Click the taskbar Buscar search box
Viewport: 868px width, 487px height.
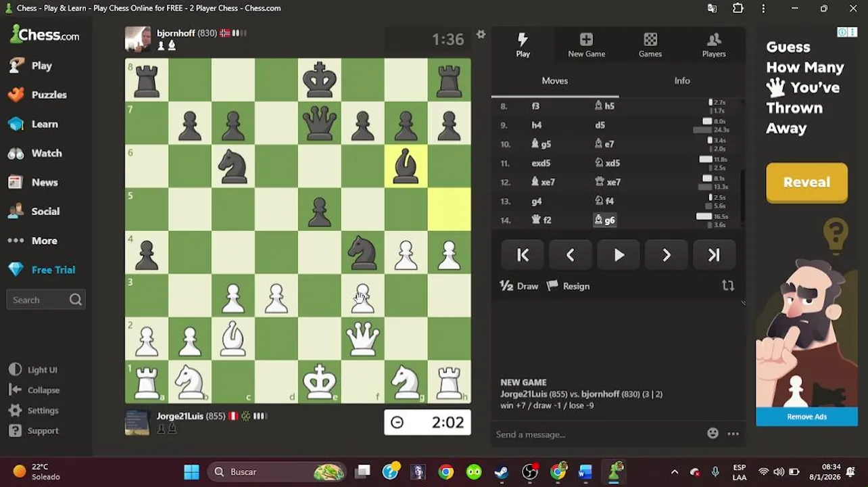[278, 471]
